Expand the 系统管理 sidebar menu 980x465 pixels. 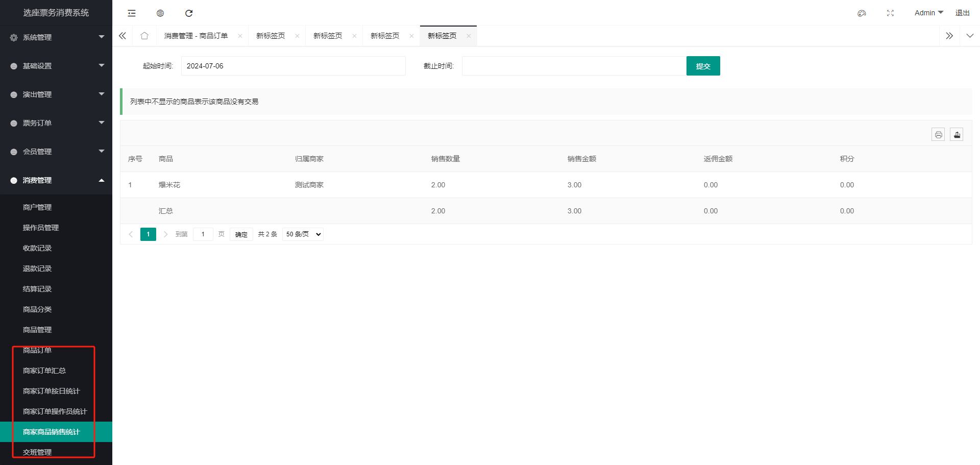[56, 37]
